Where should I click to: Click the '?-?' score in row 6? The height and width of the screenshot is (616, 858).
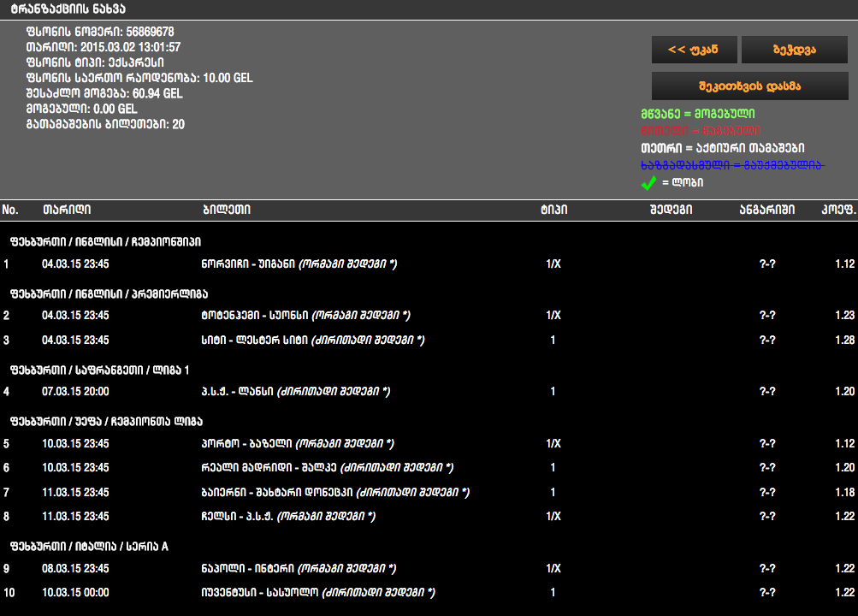[x=767, y=468]
